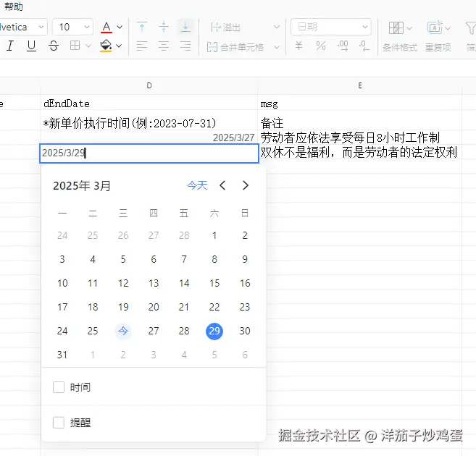Open the 帮助 help menu

[x=13, y=7]
